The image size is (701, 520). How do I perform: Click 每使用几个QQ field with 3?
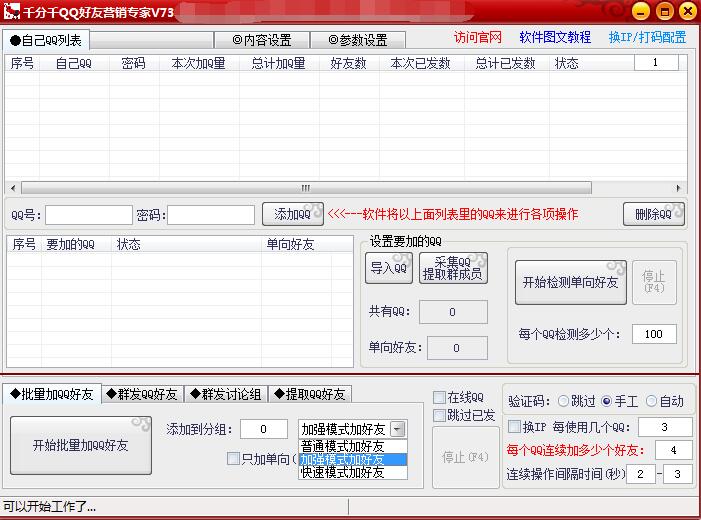(665, 427)
